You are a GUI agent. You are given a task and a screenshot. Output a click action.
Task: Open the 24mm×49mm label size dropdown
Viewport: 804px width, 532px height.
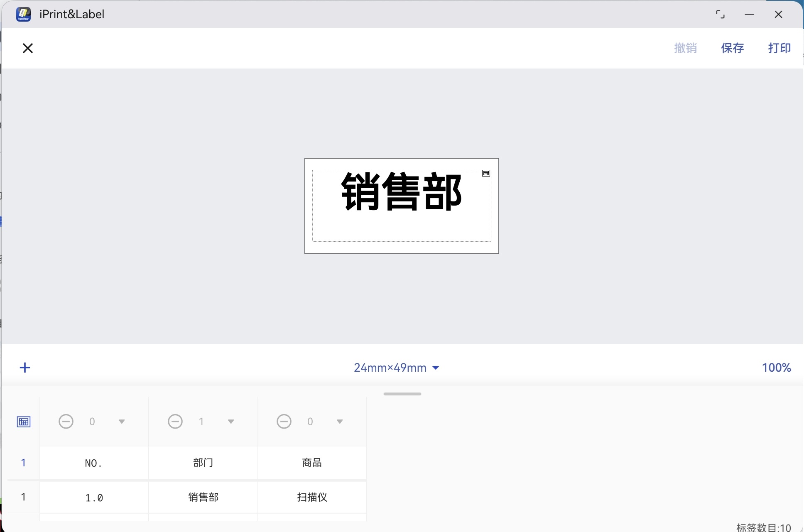pyautogui.click(x=397, y=368)
